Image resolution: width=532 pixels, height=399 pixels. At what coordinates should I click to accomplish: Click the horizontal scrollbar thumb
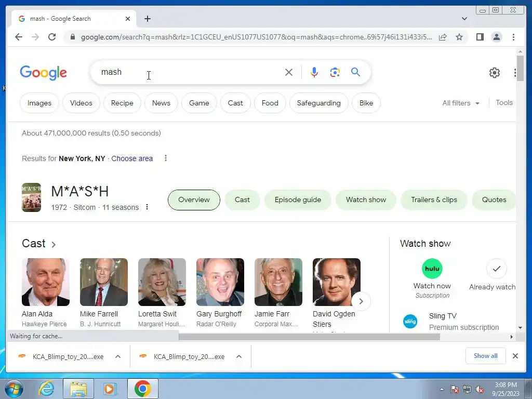tap(309, 337)
